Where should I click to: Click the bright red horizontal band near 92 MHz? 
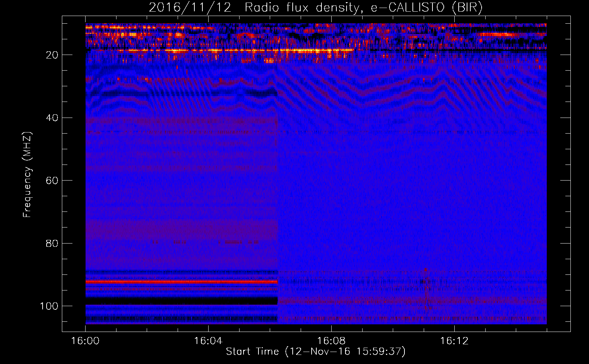(182, 282)
